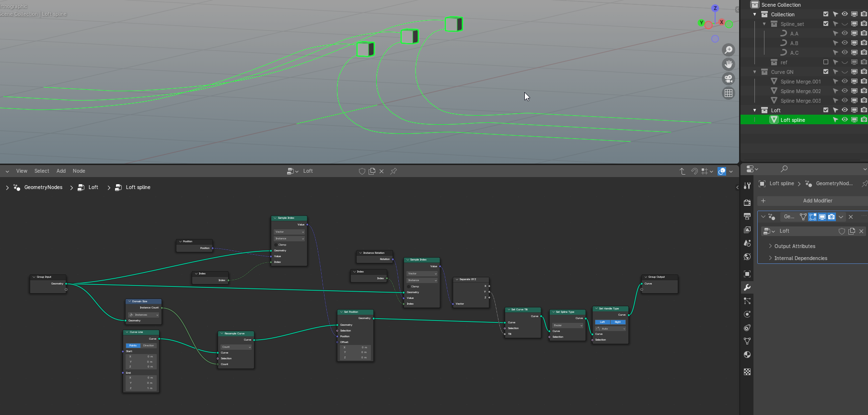Go to parent node tree arrow icon
The width and height of the screenshot is (868, 415).
(683, 171)
